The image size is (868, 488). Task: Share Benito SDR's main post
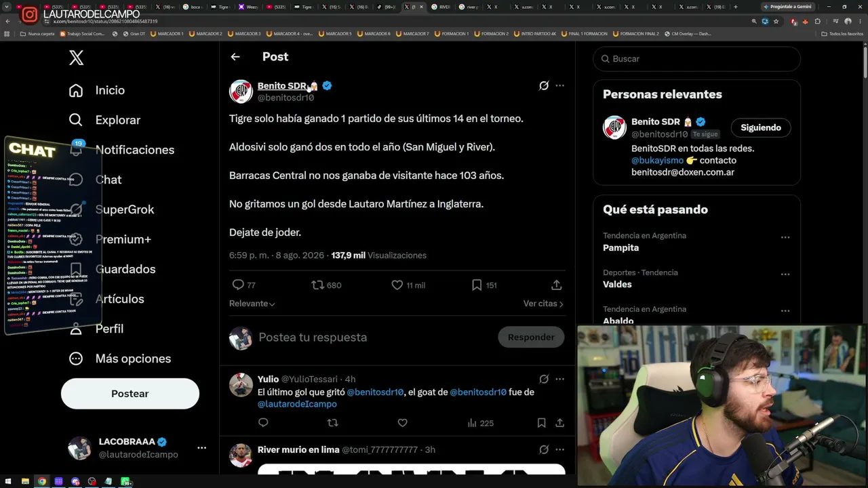(556, 285)
